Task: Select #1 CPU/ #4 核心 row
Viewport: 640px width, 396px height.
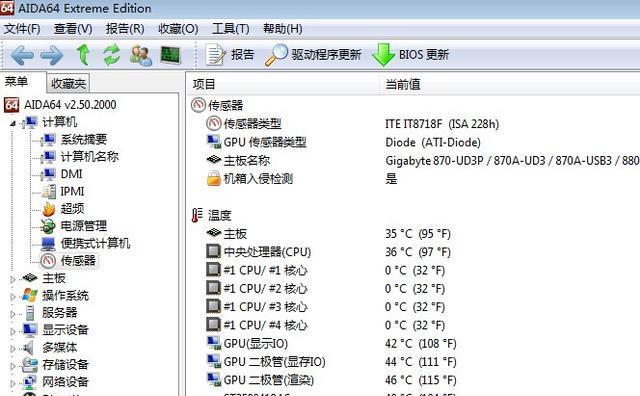Action: point(414,325)
